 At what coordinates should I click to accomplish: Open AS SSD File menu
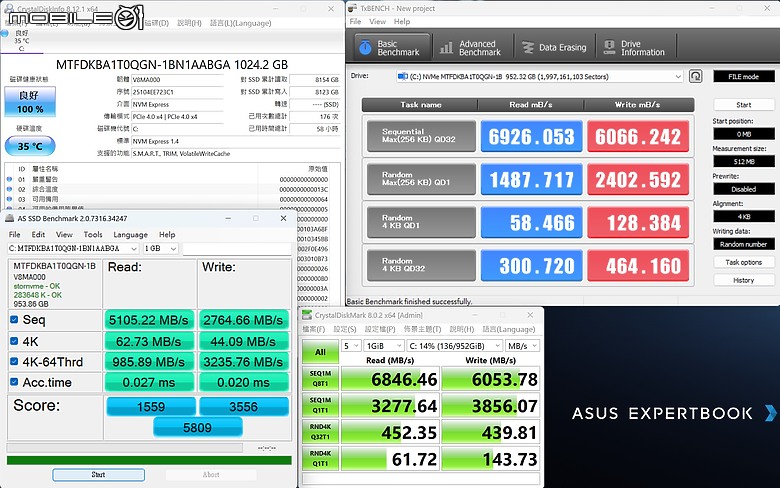point(14,234)
